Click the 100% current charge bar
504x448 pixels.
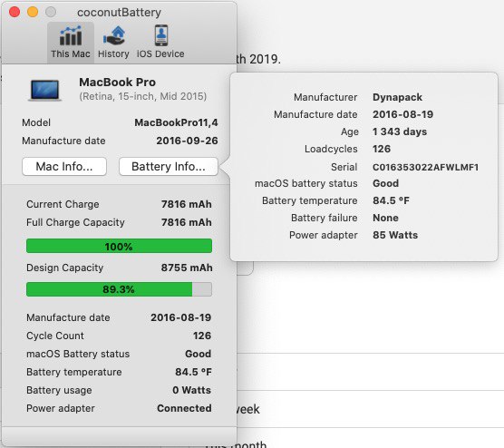pyautogui.click(x=119, y=246)
